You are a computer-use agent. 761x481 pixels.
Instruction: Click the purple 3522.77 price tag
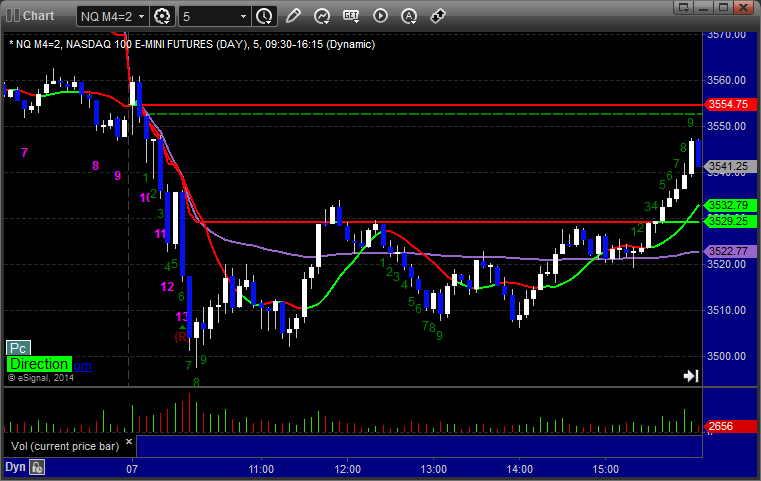(729, 251)
